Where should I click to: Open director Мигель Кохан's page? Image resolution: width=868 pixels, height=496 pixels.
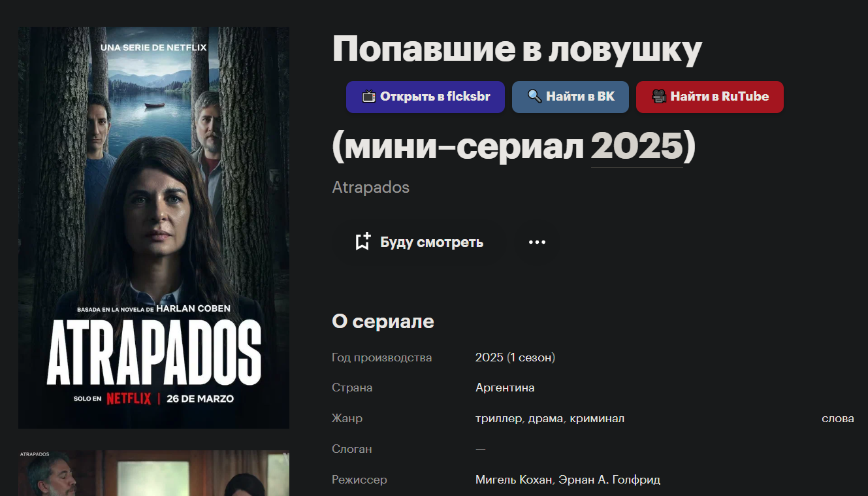point(513,480)
